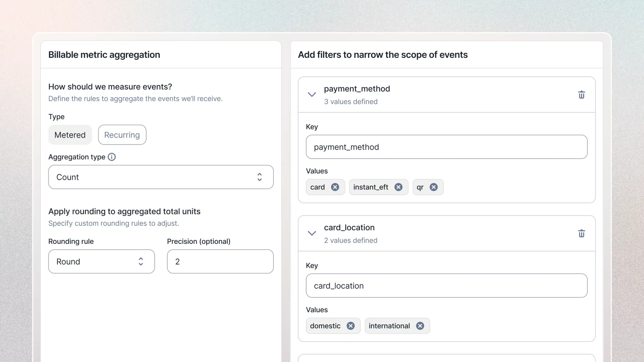Delete the payment_method filter
Image resolution: width=644 pixels, height=362 pixels.
pos(581,95)
